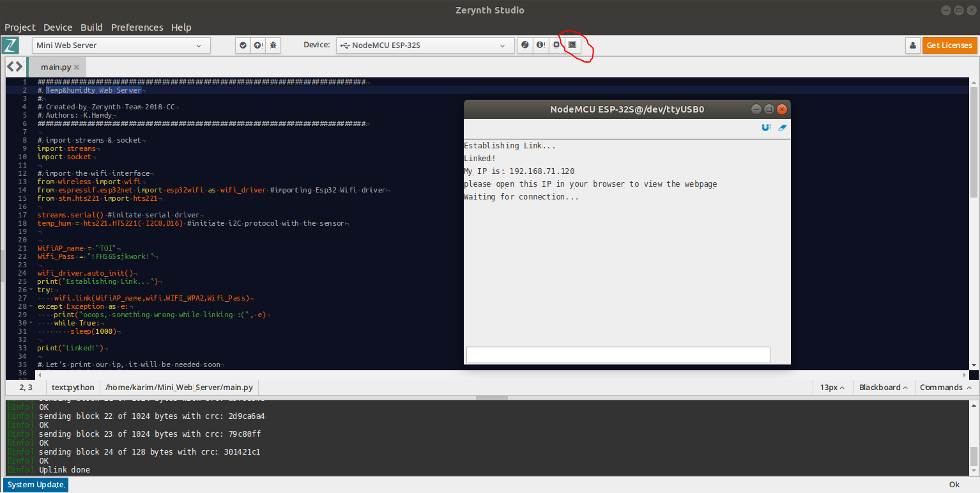Uplink the code to the device
Image resolution: width=980 pixels, height=493 pixels.
(x=258, y=45)
